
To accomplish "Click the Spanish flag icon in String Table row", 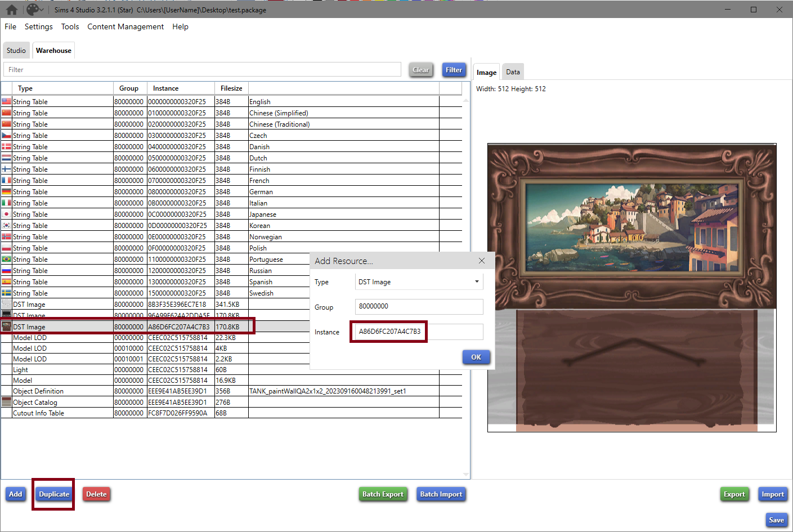I will point(6,282).
